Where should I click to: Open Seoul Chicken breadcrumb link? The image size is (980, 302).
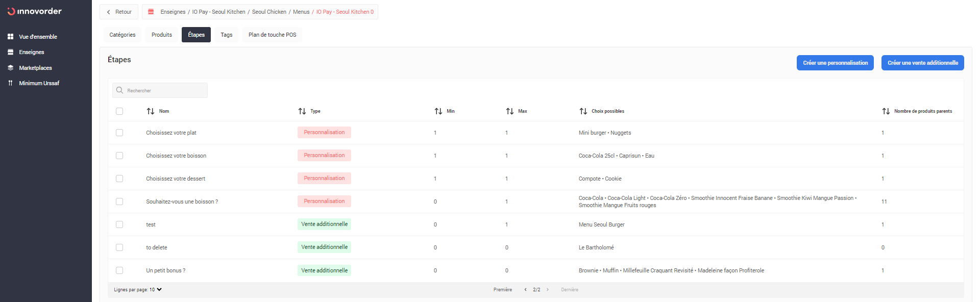coord(269,12)
